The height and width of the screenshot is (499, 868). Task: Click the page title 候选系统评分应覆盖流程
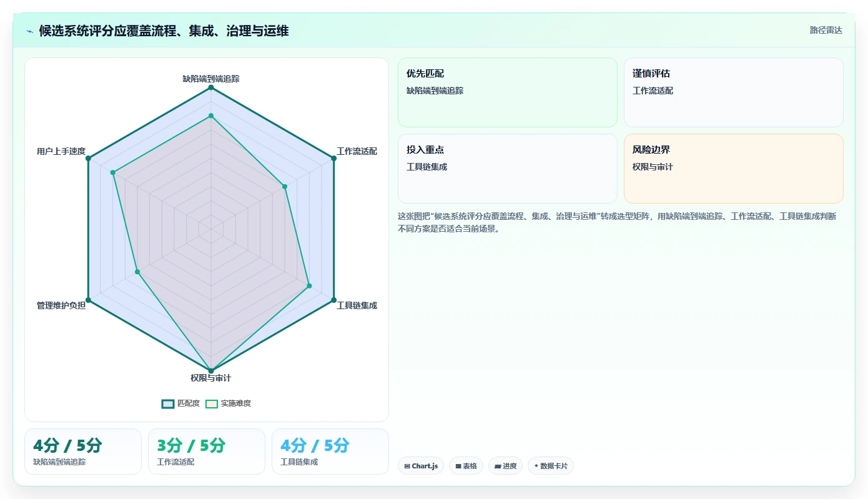click(x=164, y=31)
